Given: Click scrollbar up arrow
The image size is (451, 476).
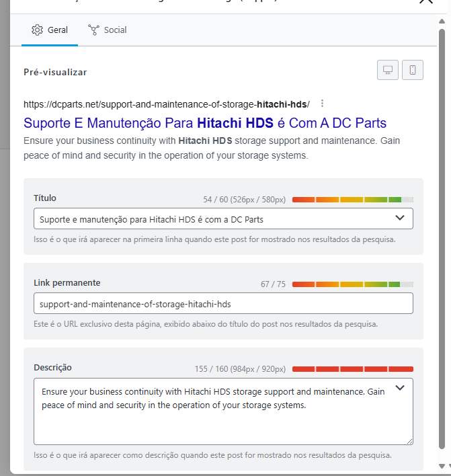Looking at the screenshot, I should [442, 22].
